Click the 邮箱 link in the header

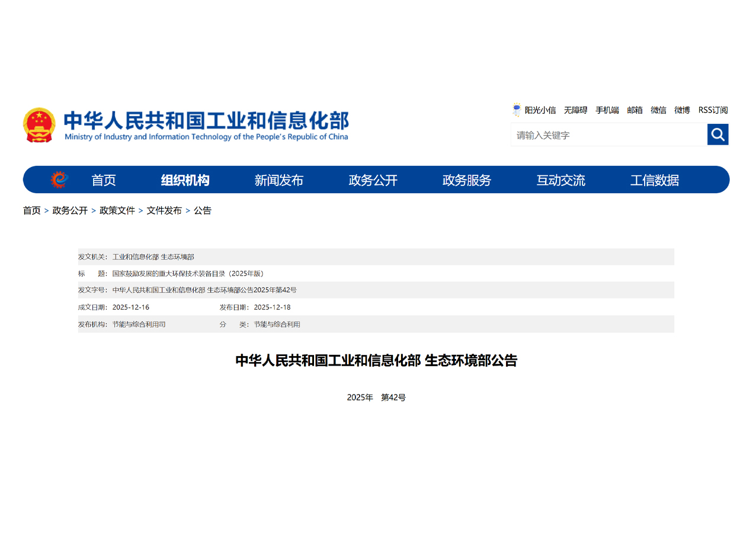(635, 110)
